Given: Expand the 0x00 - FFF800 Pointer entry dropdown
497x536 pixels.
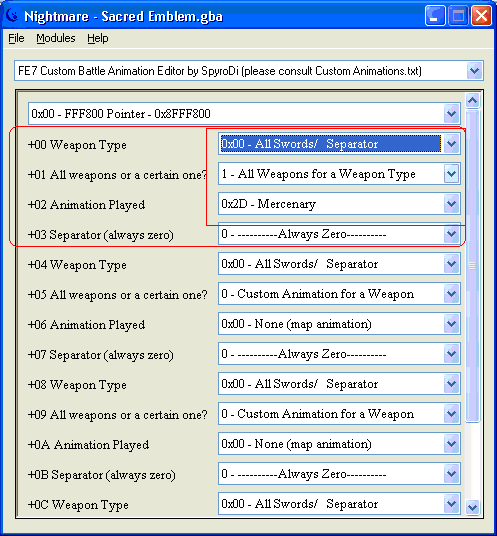Looking at the screenshot, I should point(452,113).
